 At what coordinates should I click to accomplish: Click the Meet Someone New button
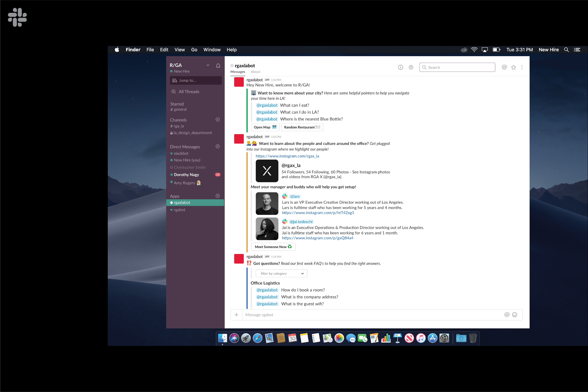coord(273,247)
